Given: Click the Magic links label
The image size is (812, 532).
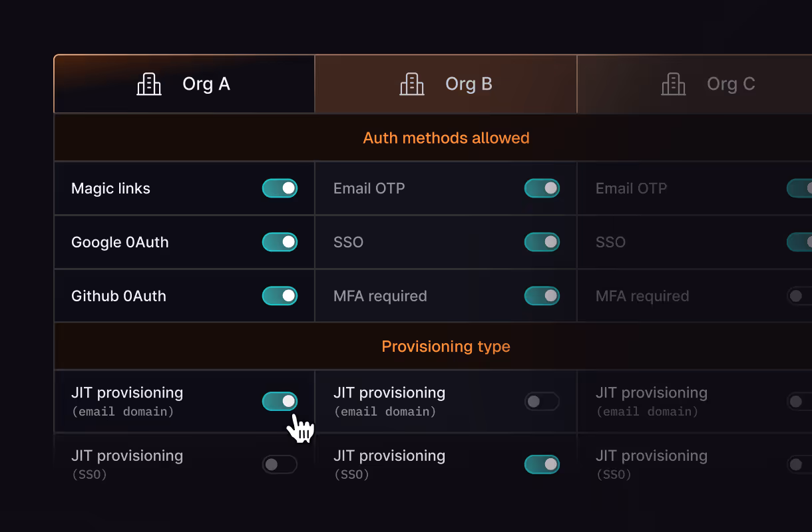Looking at the screenshot, I should pos(110,189).
